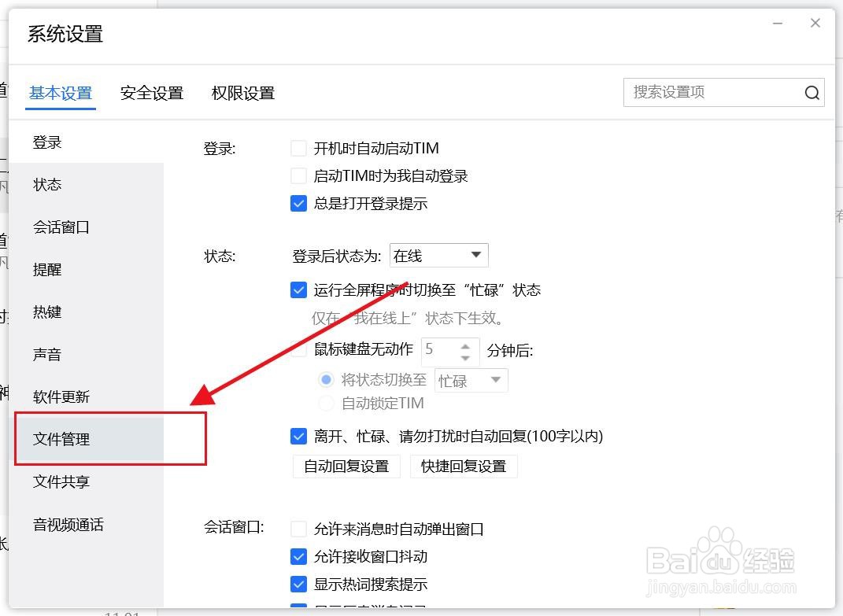Enable 开机时自动启动TIM checkbox

click(x=298, y=149)
